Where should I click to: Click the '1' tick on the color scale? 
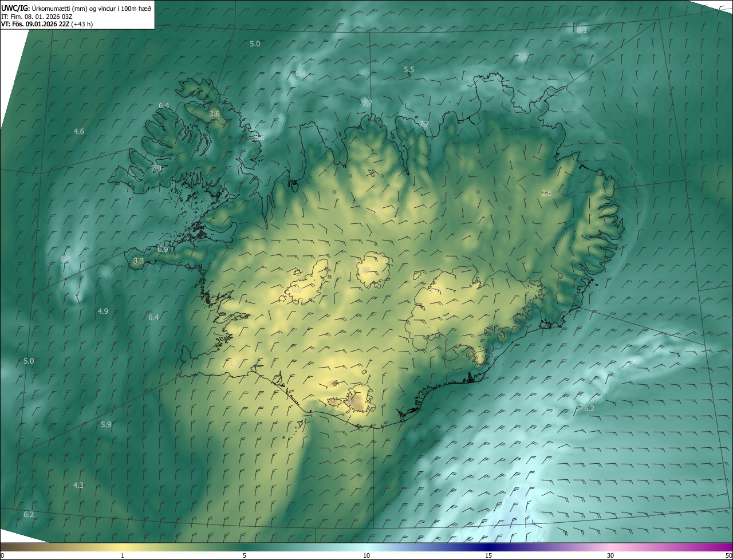coord(123,555)
